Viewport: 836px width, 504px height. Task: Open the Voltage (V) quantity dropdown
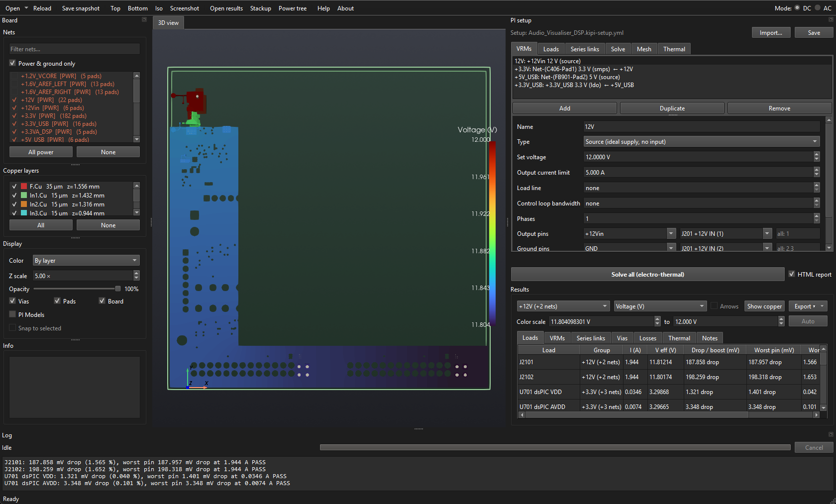pos(660,306)
